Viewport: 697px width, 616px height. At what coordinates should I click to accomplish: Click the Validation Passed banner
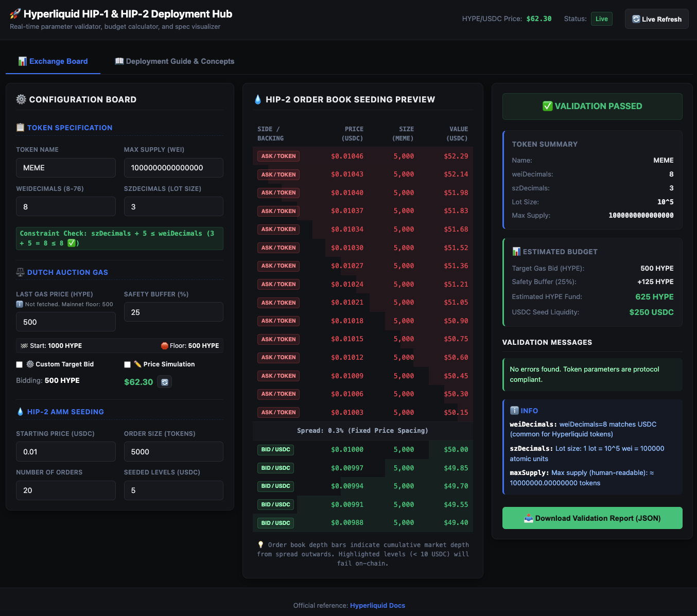(593, 107)
